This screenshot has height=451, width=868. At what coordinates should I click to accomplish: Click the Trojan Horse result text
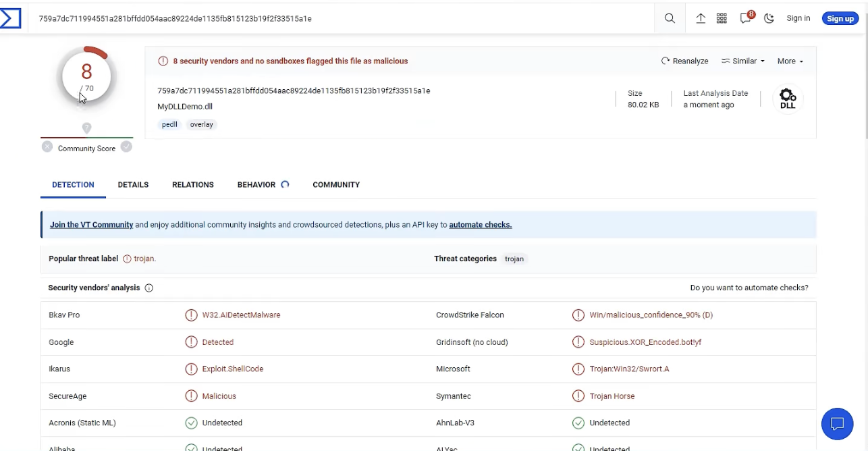click(x=612, y=396)
